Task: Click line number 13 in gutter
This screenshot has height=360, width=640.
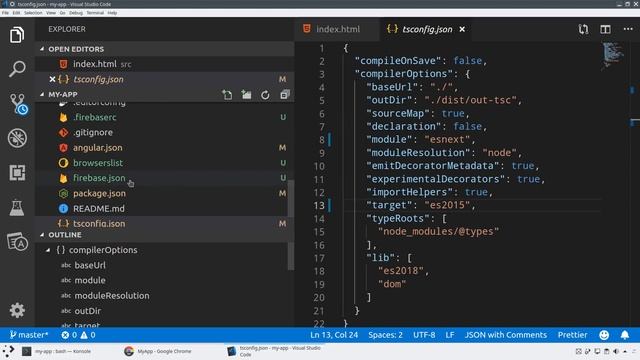Action: 319,205
